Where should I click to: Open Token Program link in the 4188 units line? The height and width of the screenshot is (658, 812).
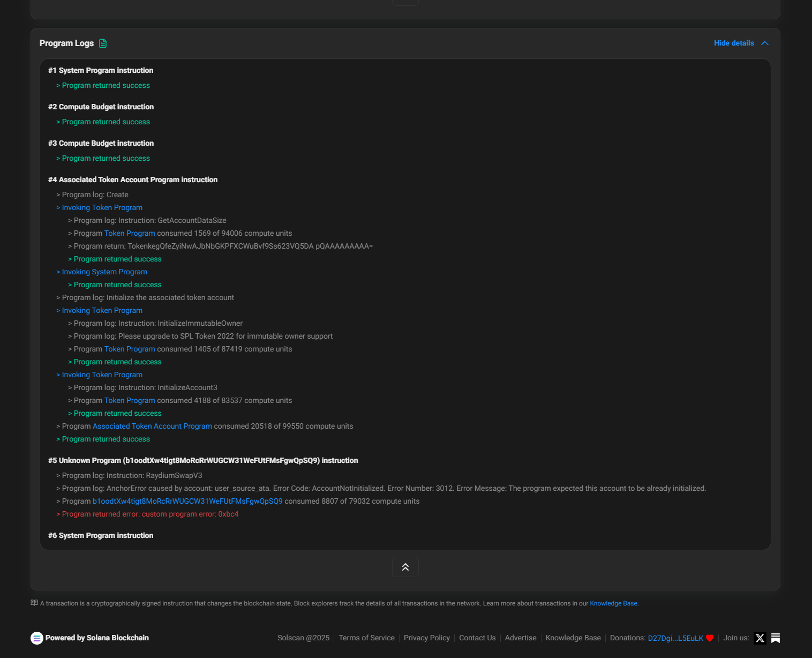point(130,400)
